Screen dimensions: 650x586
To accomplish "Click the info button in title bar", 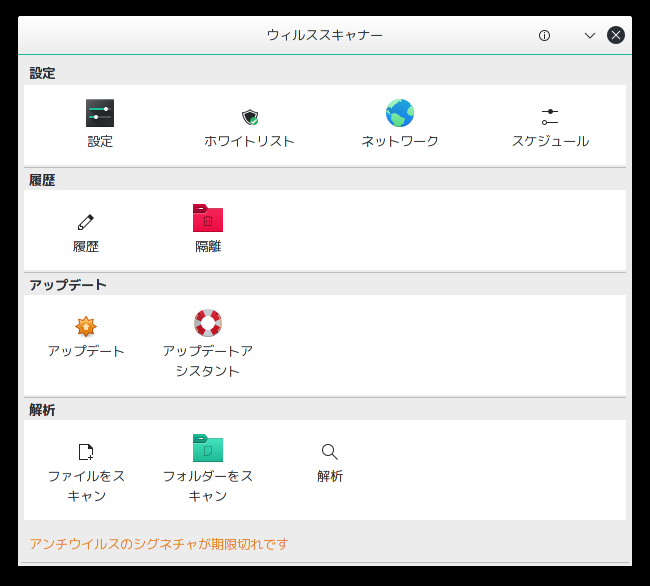I will click(544, 36).
